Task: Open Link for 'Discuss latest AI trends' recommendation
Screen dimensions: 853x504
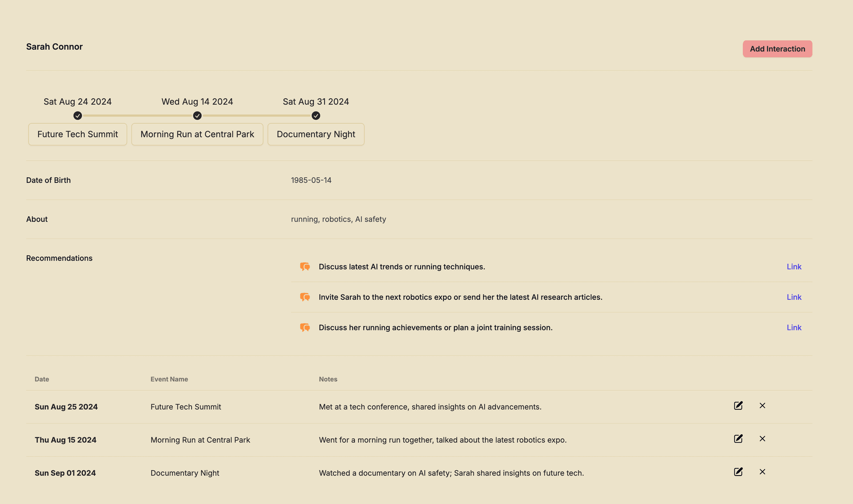Action: click(x=794, y=266)
